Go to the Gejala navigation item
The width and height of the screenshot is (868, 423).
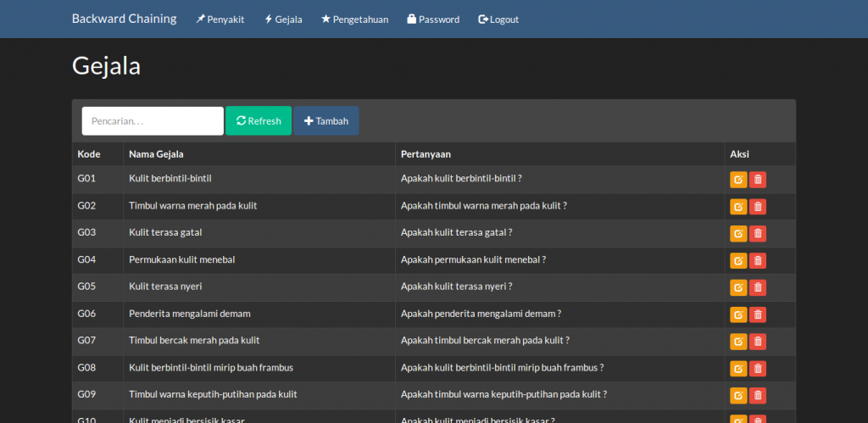pos(283,19)
